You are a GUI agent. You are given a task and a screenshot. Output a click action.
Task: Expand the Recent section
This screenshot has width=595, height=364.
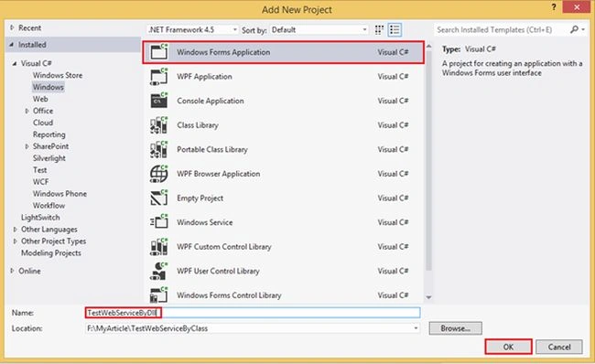(12, 27)
